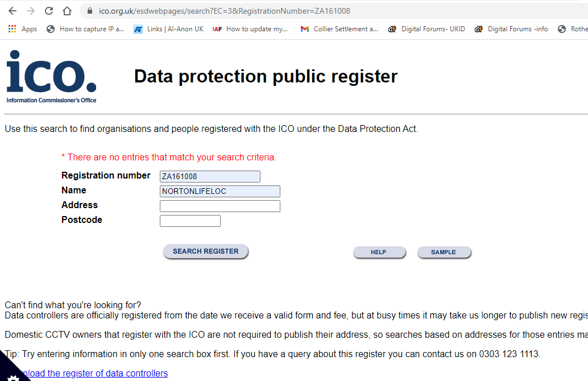Image resolution: width=588 pixels, height=381 pixels.
Task: Click the SAMPLE button
Action: click(x=444, y=252)
